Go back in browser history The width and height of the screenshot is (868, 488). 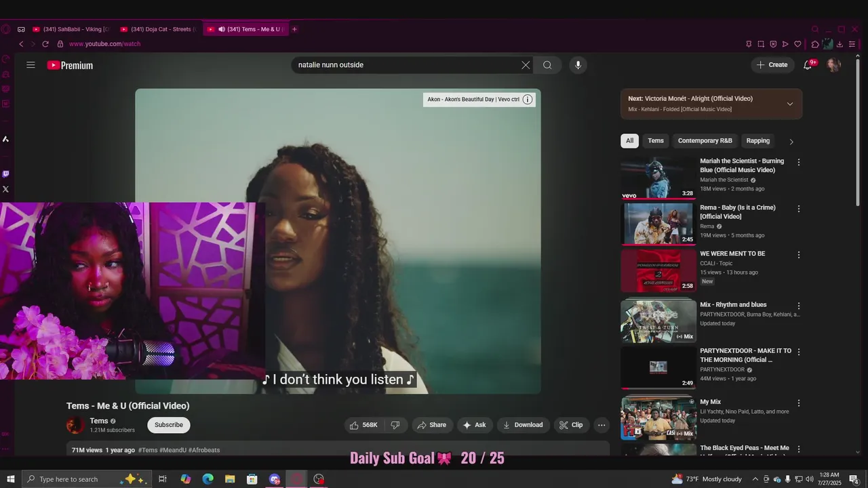click(21, 44)
